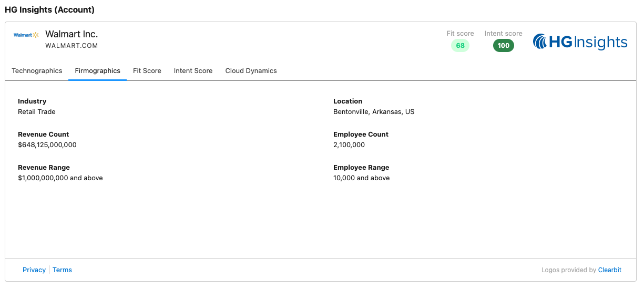Open the Terms link
This screenshot has height=289, width=644.
[x=62, y=270]
